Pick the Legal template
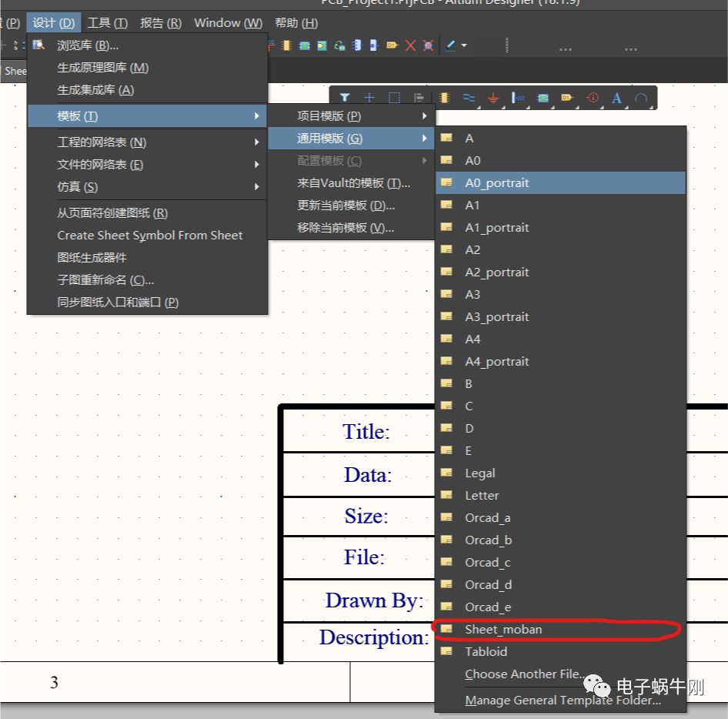Screen dimensions: 728x719 [560, 473]
